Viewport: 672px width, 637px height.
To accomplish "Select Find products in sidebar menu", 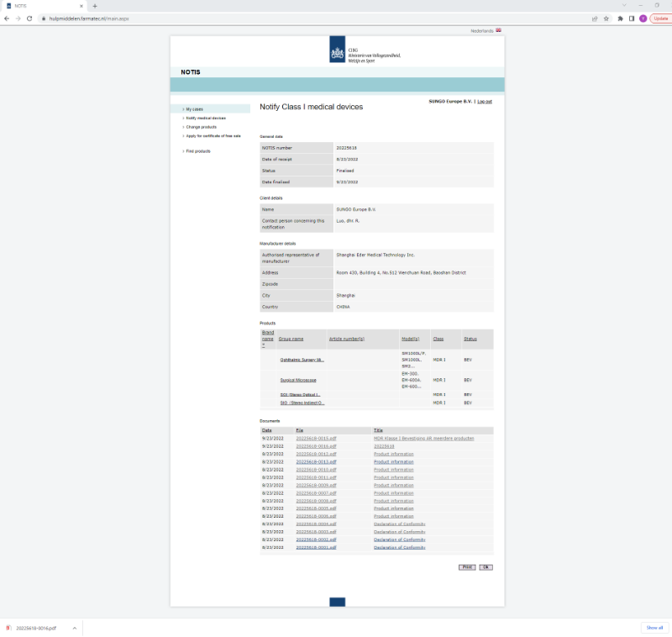I will tap(198, 151).
